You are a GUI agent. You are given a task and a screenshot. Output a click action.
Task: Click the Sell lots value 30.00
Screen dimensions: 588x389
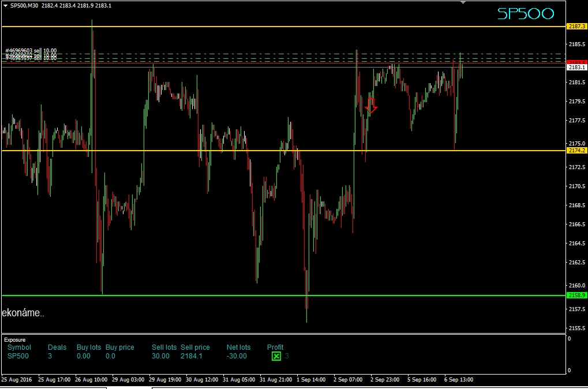tap(160, 356)
